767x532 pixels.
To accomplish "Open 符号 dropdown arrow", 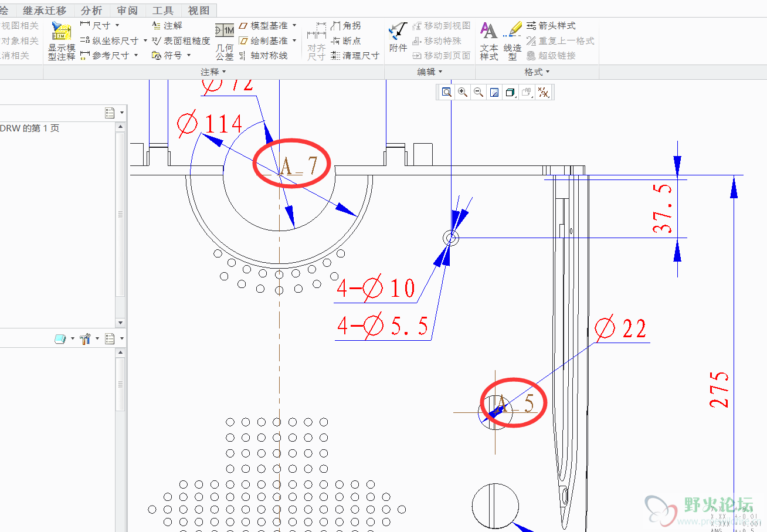I will click(189, 55).
